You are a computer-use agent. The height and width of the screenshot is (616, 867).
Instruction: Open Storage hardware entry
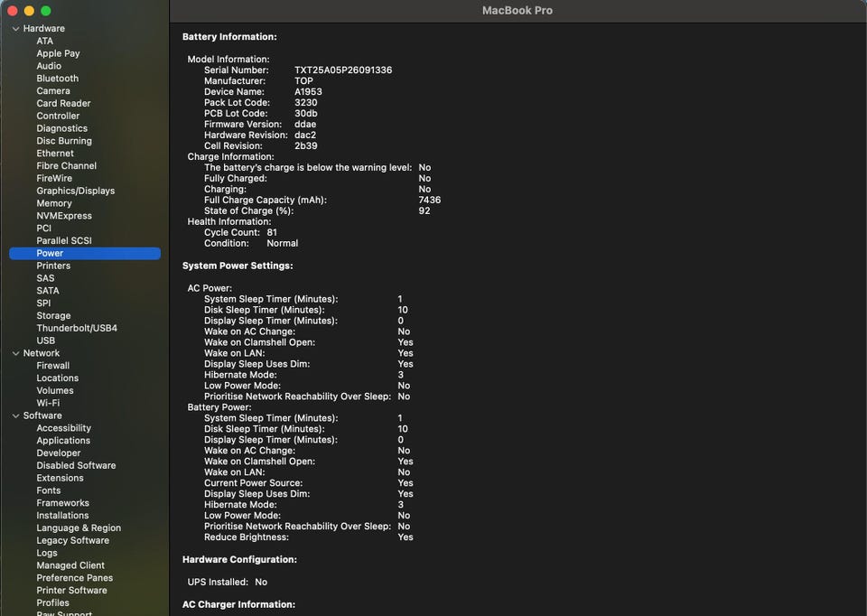53,316
